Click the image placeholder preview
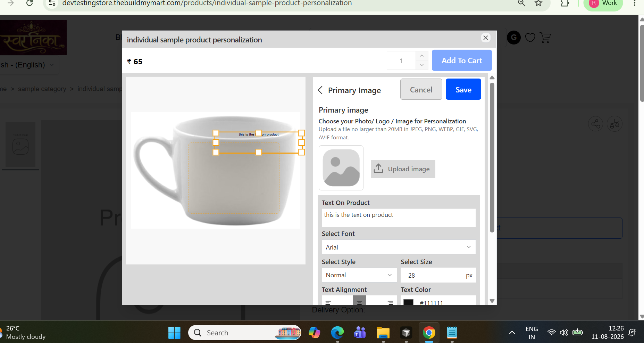 pyautogui.click(x=341, y=168)
